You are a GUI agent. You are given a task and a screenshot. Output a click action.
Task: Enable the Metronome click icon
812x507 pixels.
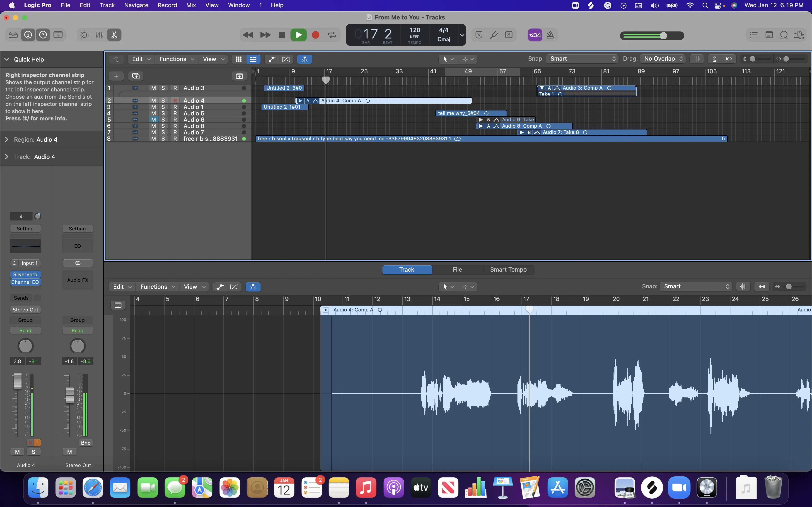tap(550, 35)
